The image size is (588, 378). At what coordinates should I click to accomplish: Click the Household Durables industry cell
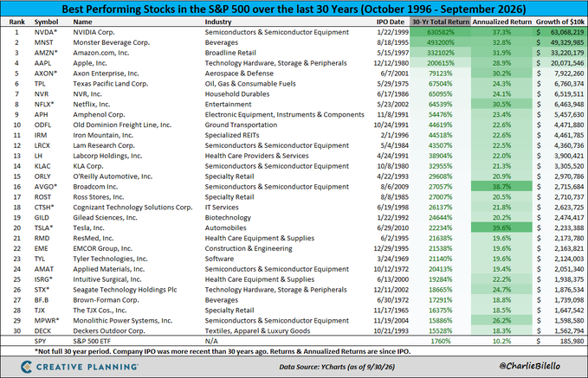[237, 94]
